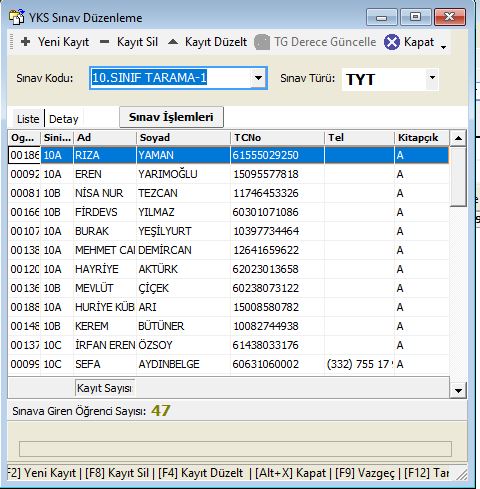
Task: Maximize the YKS Sınav Düzenleme window
Action: [x=415, y=17]
